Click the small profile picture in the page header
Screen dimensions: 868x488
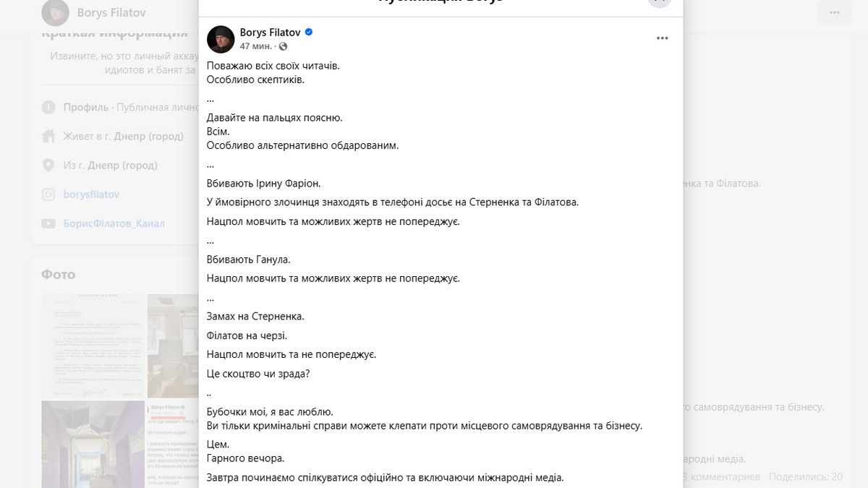tap(54, 12)
